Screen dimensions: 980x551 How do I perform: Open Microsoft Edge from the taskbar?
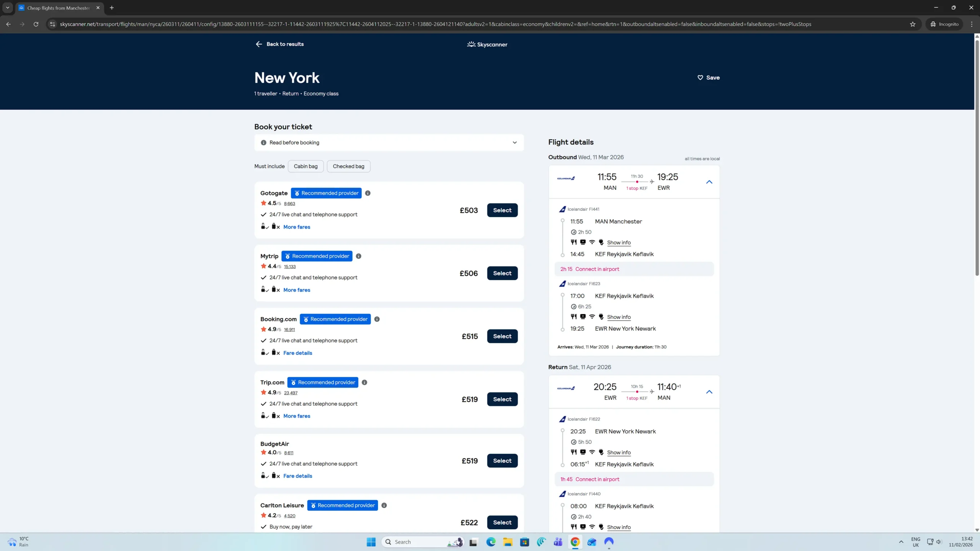point(491,542)
